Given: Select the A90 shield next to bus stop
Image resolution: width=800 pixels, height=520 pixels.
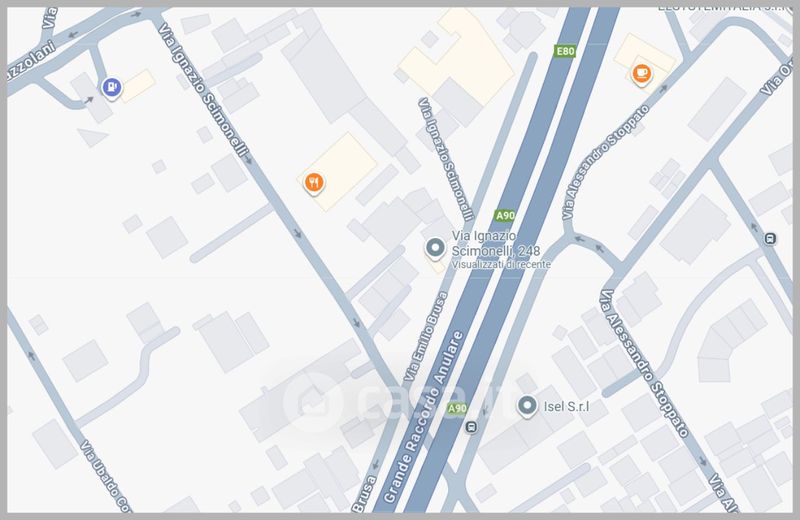Looking at the screenshot, I should pyautogui.click(x=457, y=408).
